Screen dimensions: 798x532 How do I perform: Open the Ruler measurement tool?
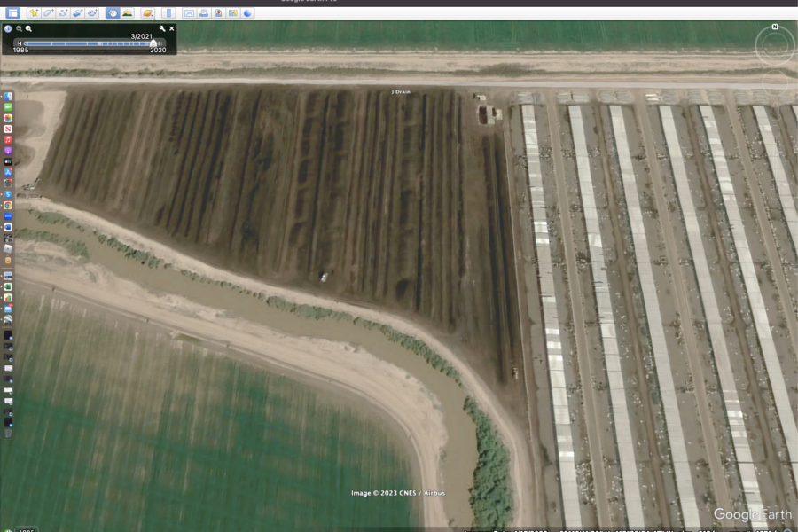(169, 12)
